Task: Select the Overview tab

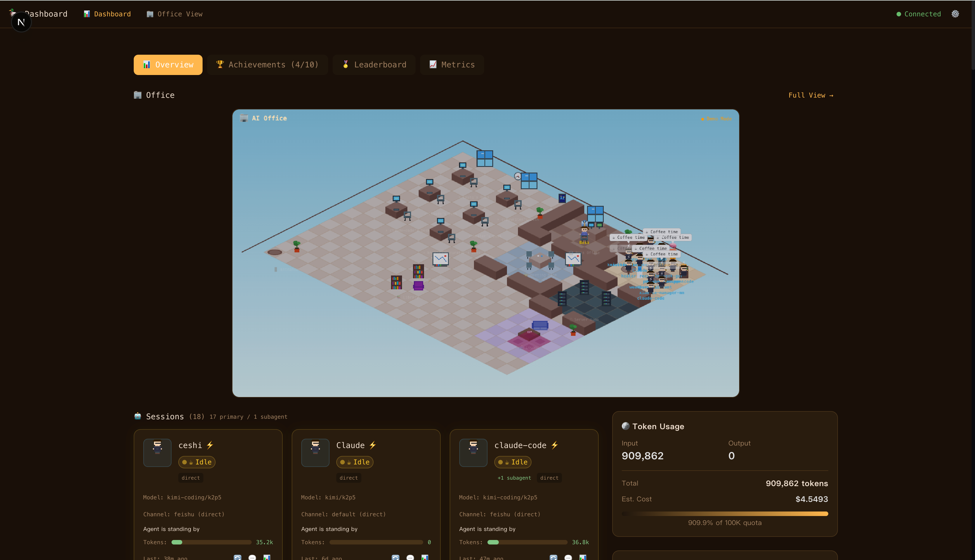Action: pyautogui.click(x=168, y=65)
